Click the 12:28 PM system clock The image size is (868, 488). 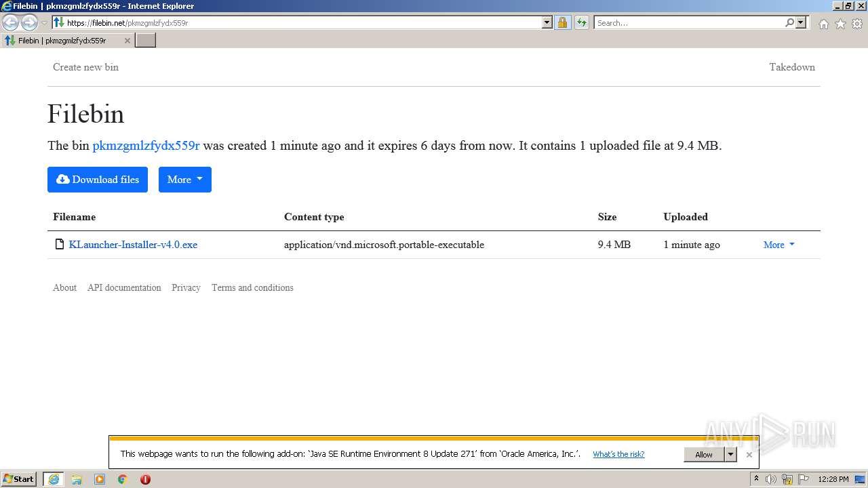point(833,479)
